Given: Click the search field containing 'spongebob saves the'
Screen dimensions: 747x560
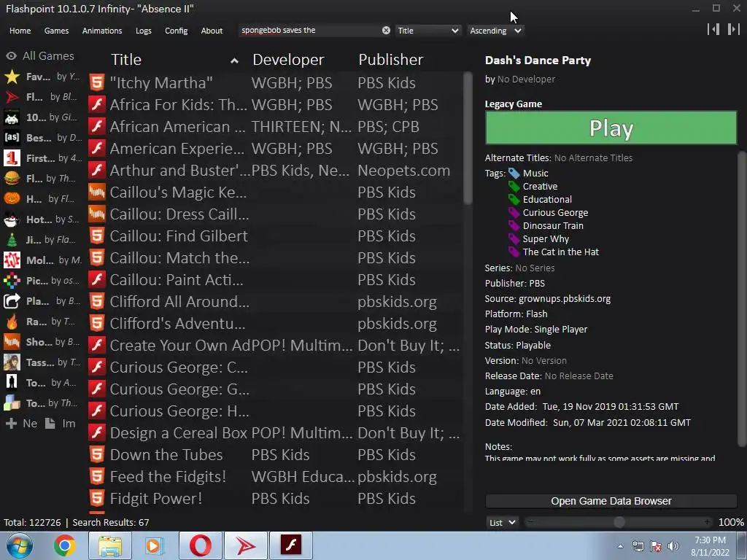Looking at the screenshot, I should pyautogui.click(x=309, y=31).
